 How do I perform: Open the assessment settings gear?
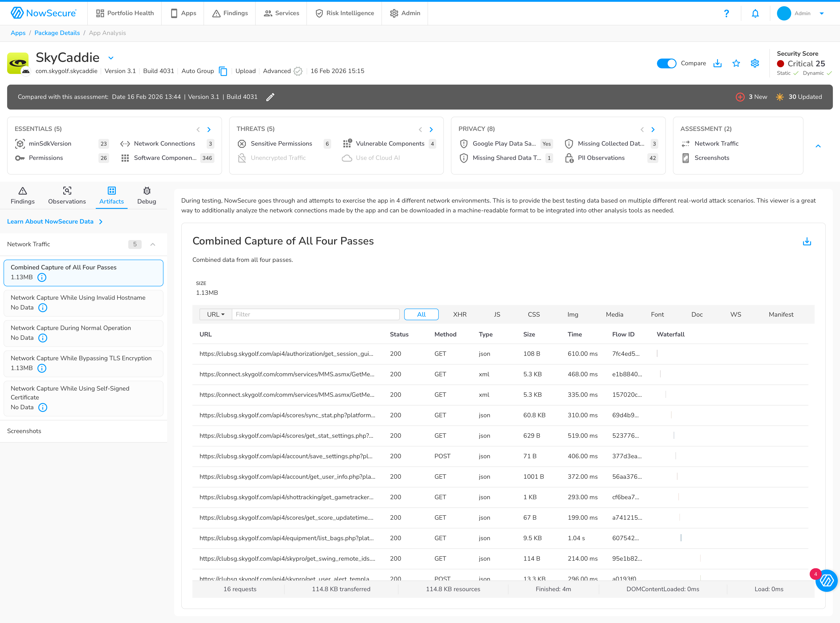pyautogui.click(x=754, y=63)
